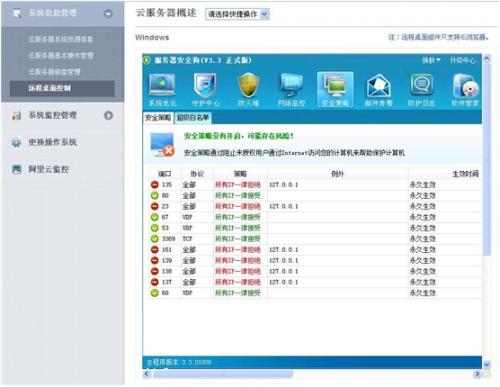This screenshot has height=387, width=500.
Task: Toggle the green allow icon for port 80
Action: [154, 195]
